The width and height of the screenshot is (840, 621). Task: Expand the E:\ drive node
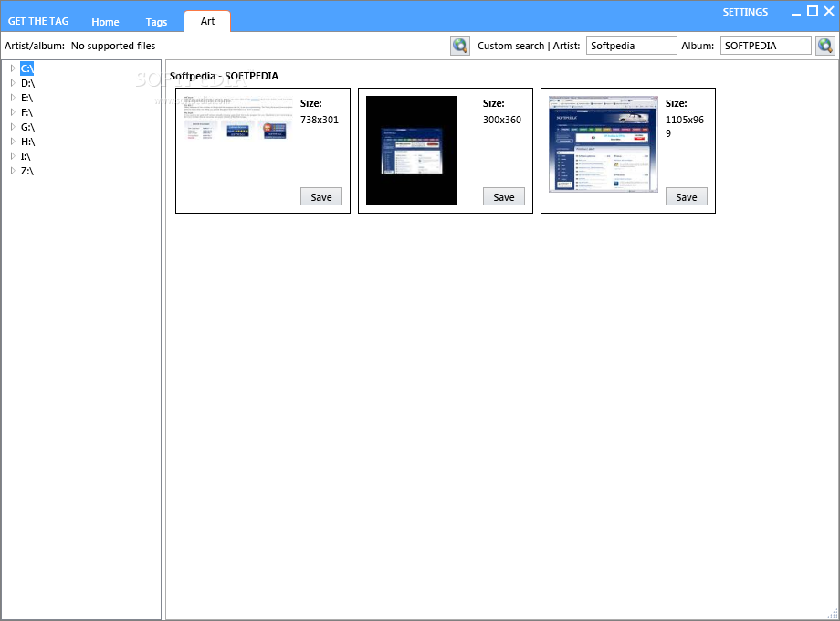[x=13, y=98]
